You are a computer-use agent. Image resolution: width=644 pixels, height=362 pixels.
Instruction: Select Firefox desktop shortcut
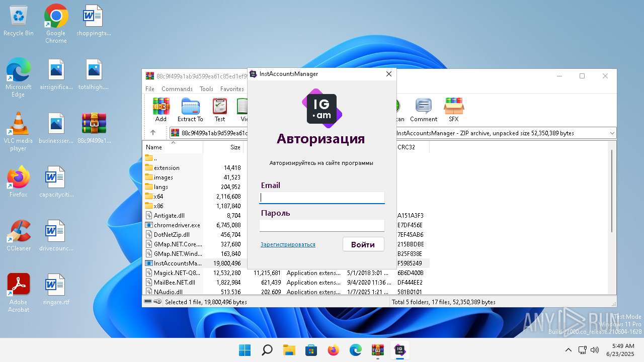pos(19,182)
